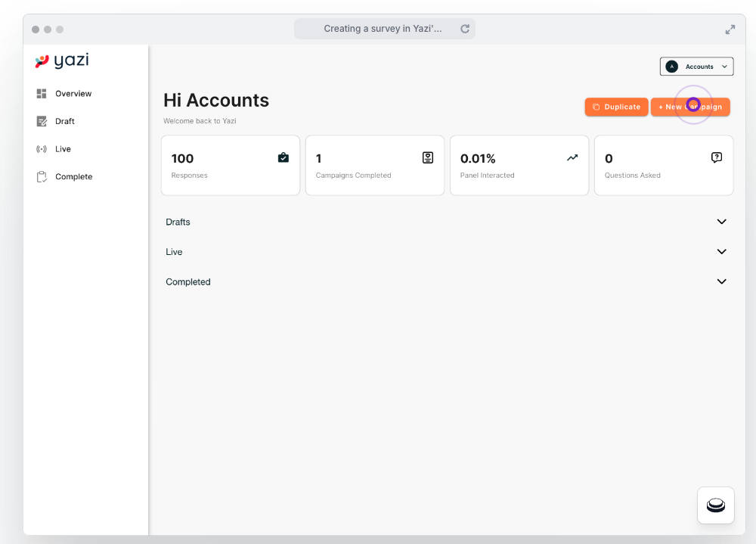Create a New Campaign
Screen dimensions: 756x544
tap(690, 107)
